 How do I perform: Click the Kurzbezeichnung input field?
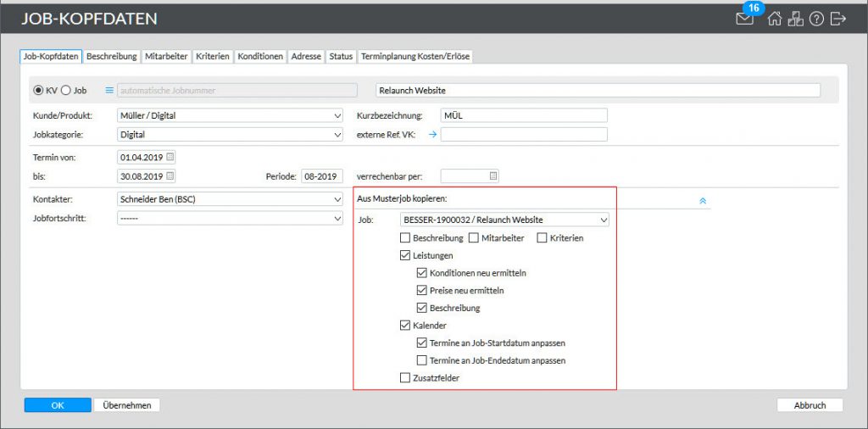(x=524, y=115)
